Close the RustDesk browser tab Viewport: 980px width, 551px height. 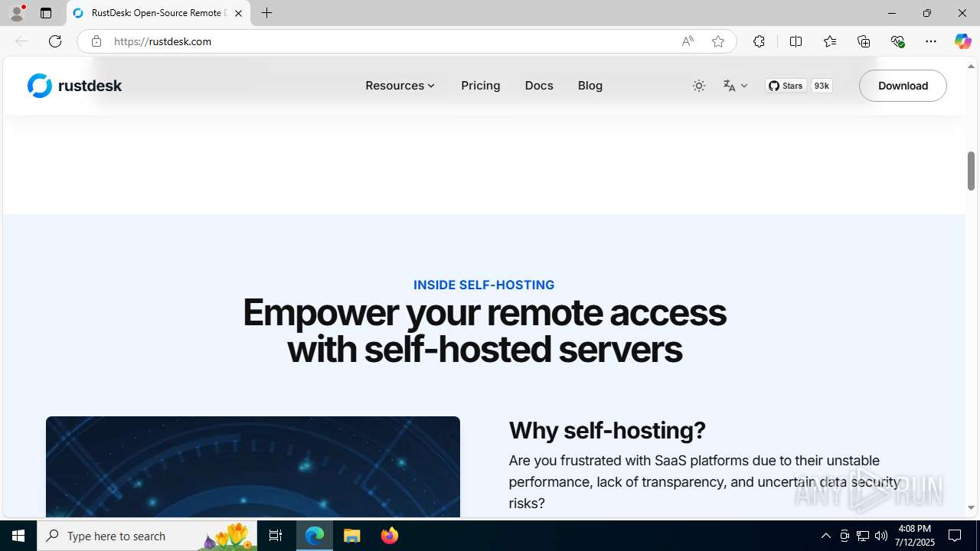coord(238,13)
